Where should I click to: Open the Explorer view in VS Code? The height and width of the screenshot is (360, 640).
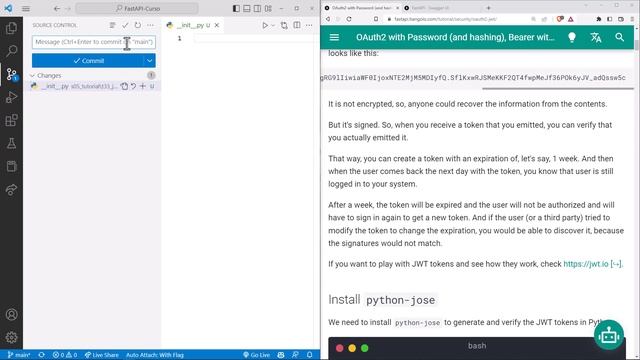click(x=11, y=28)
